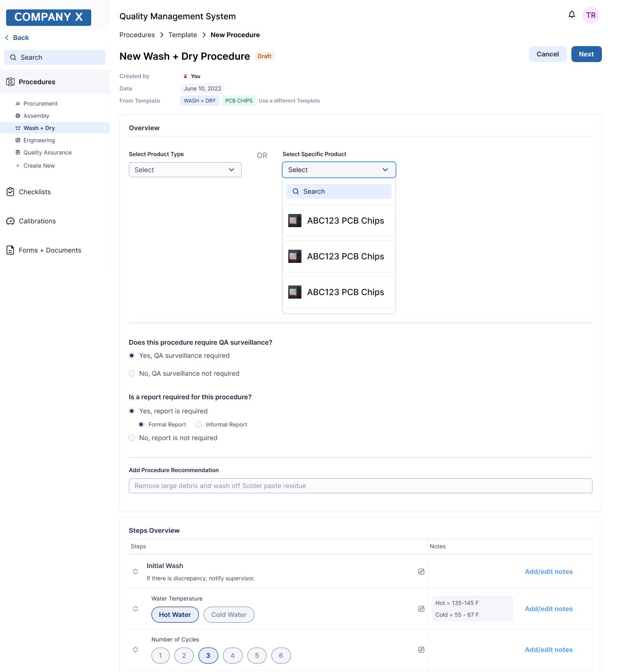
Task: Click the Engineering edit icon
Action: pyautogui.click(x=18, y=140)
